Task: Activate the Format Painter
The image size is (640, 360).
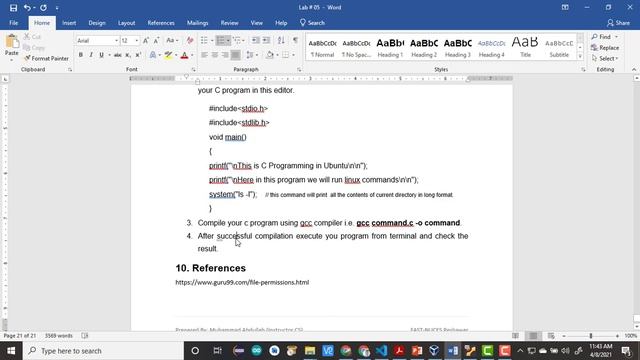Action: coord(46,58)
